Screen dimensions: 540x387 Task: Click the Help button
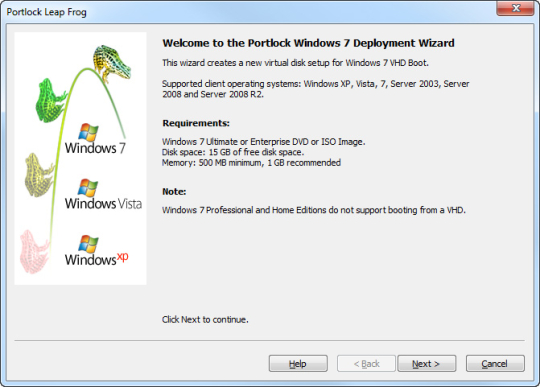298,364
